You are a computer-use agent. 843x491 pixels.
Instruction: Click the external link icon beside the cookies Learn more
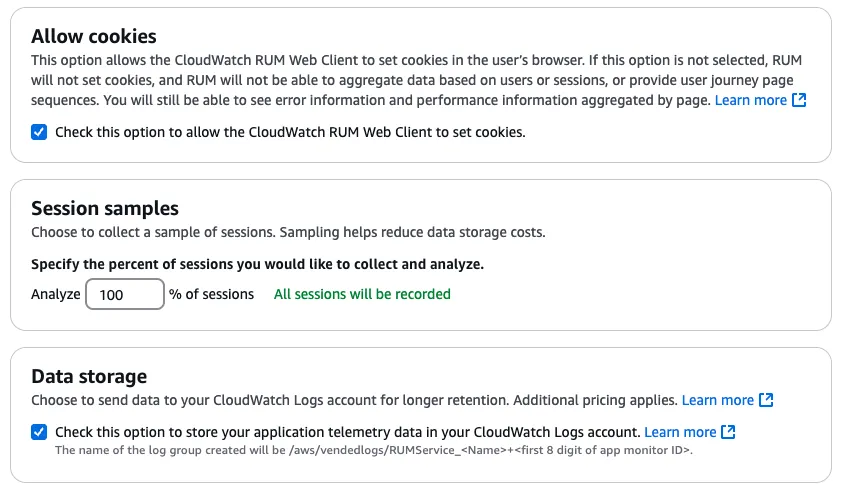[799, 100]
